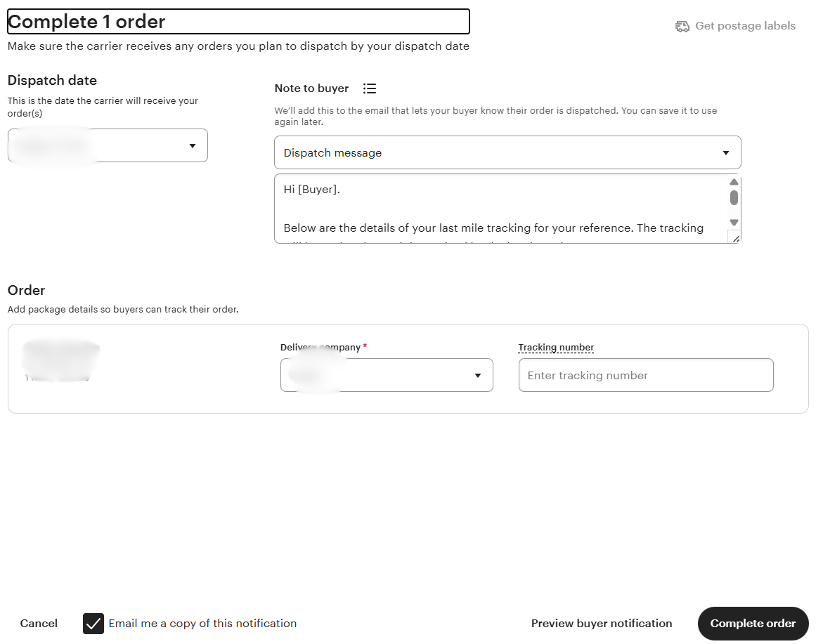Click the note box scroll-down arrow
This screenshot has height=644, width=823.
pyautogui.click(x=734, y=223)
